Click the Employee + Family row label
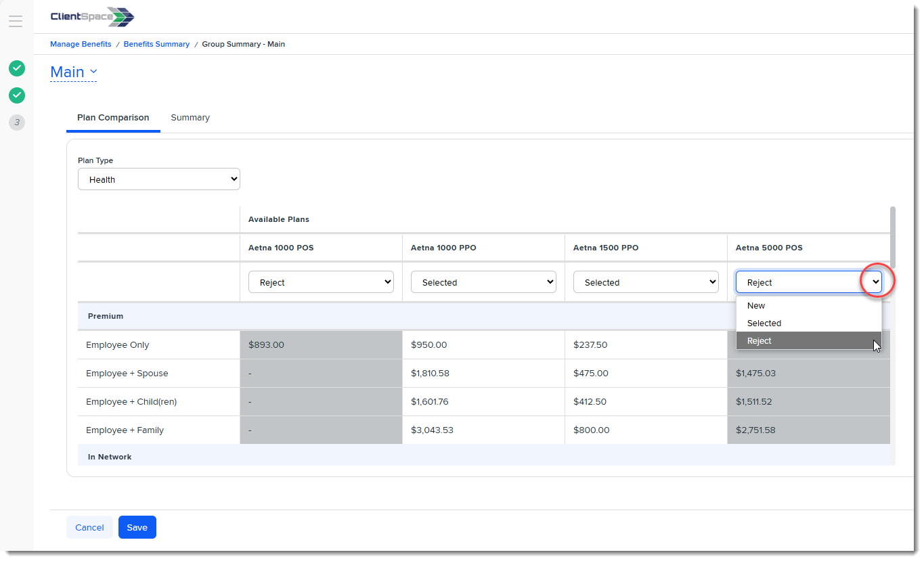Viewport: 924px width, 561px height. (x=125, y=430)
